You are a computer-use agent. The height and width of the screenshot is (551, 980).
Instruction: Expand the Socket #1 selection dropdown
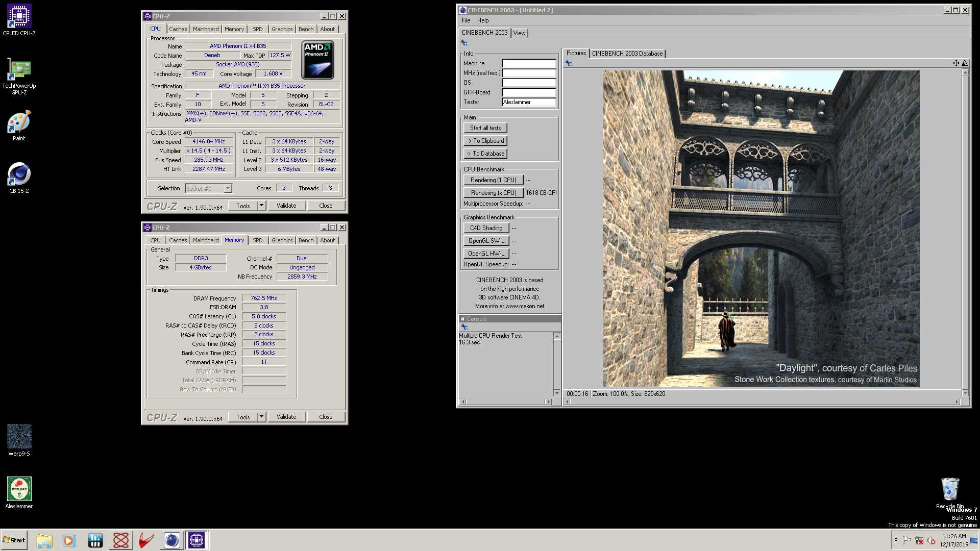(228, 189)
